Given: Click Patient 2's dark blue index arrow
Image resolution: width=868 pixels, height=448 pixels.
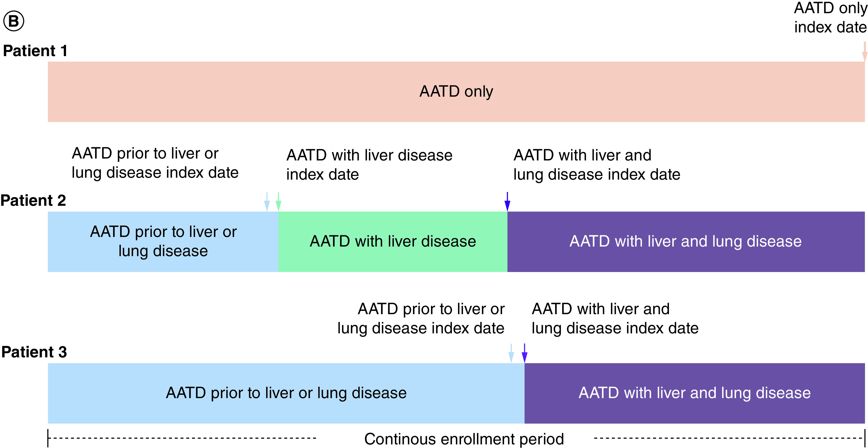Looking at the screenshot, I should 507,202.
